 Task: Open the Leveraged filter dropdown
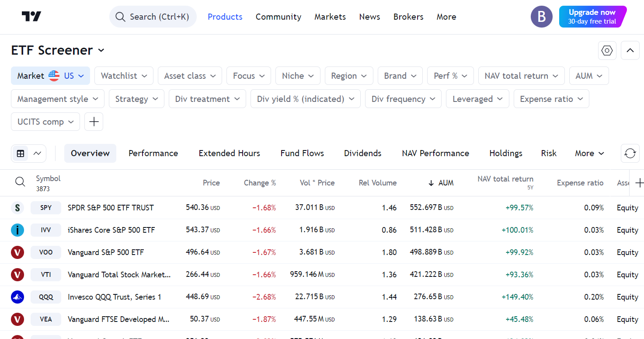(477, 99)
